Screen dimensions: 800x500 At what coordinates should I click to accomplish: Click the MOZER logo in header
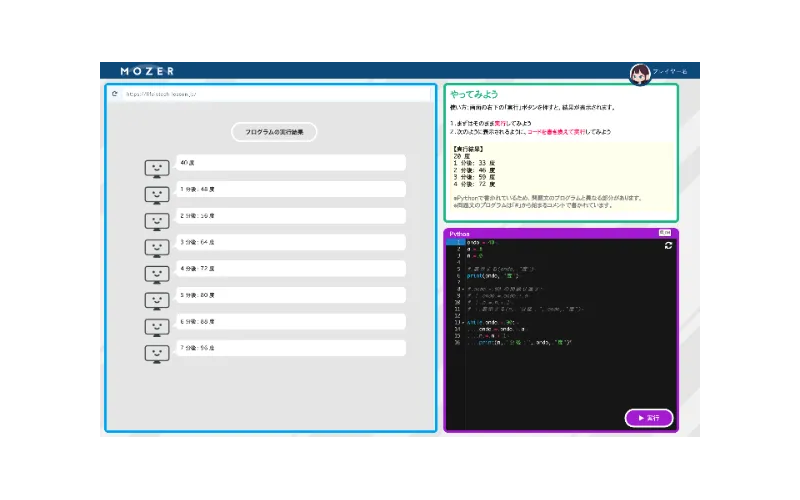click(147, 71)
